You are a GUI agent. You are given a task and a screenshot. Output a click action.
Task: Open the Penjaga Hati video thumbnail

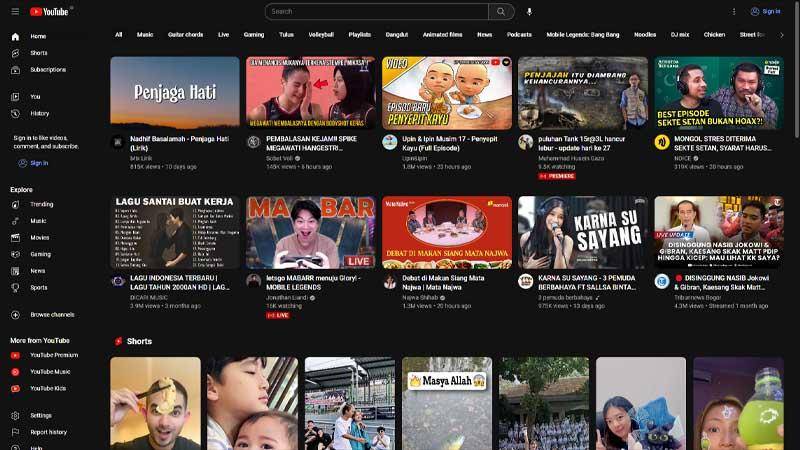[174, 92]
